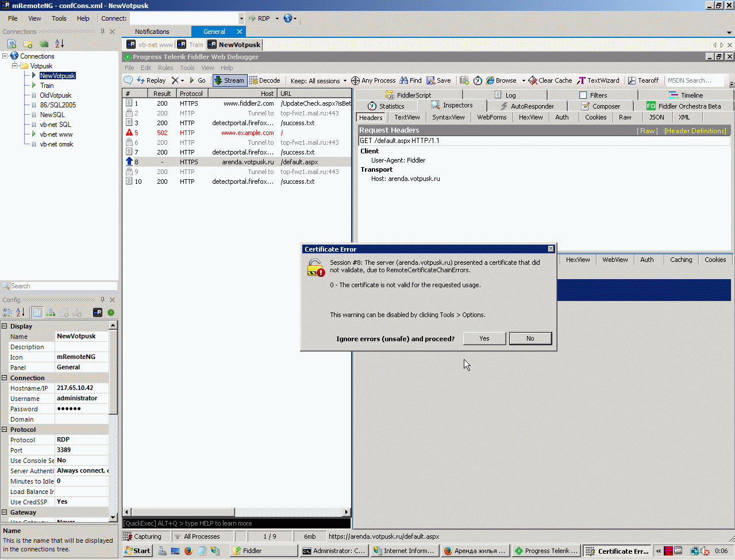This screenshot has width=735, height=560.
Task: Open the Windows Start button
Action: [x=137, y=551]
